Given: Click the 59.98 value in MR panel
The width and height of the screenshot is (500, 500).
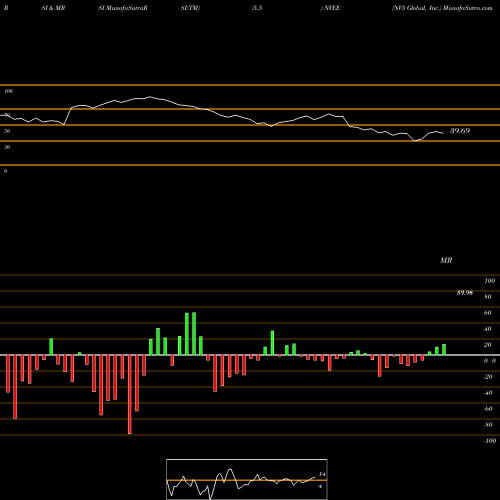Looking at the screenshot, I should (x=465, y=293).
